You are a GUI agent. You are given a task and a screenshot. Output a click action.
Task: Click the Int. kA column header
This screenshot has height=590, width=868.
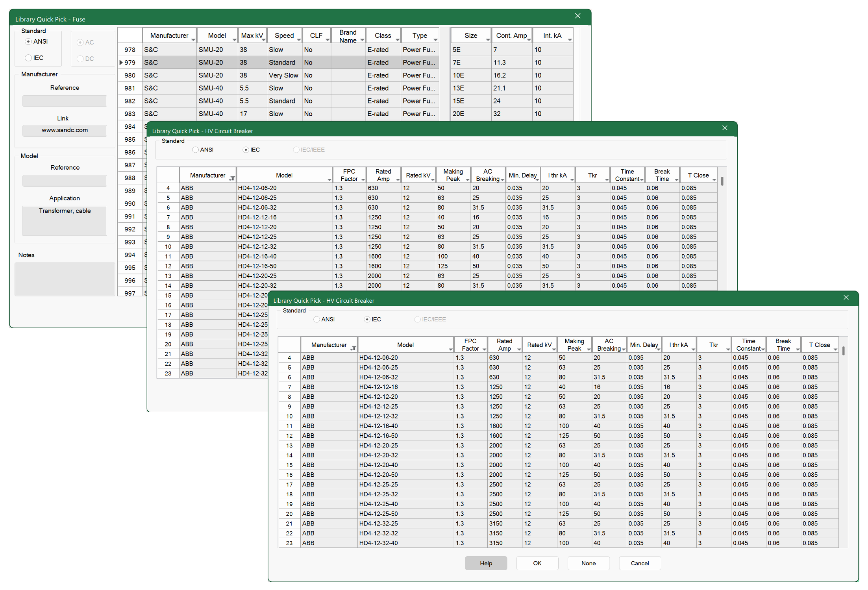tap(552, 35)
